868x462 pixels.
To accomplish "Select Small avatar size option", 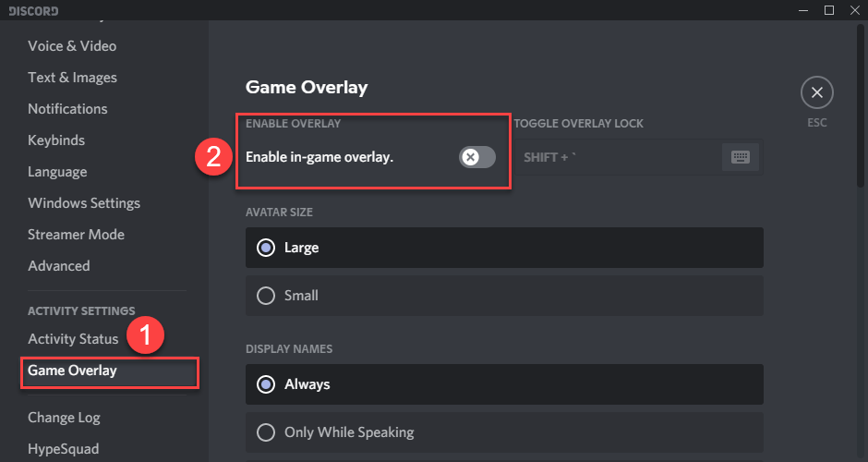I will point(504,296).
